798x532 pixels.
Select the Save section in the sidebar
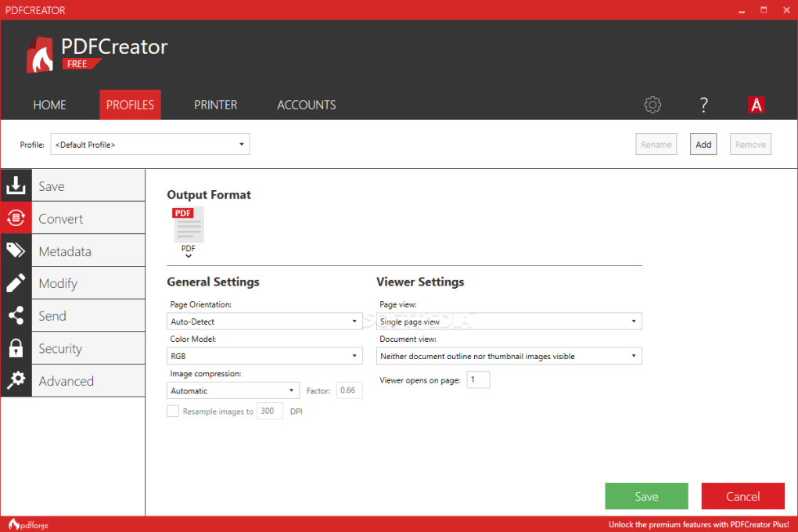16,185
